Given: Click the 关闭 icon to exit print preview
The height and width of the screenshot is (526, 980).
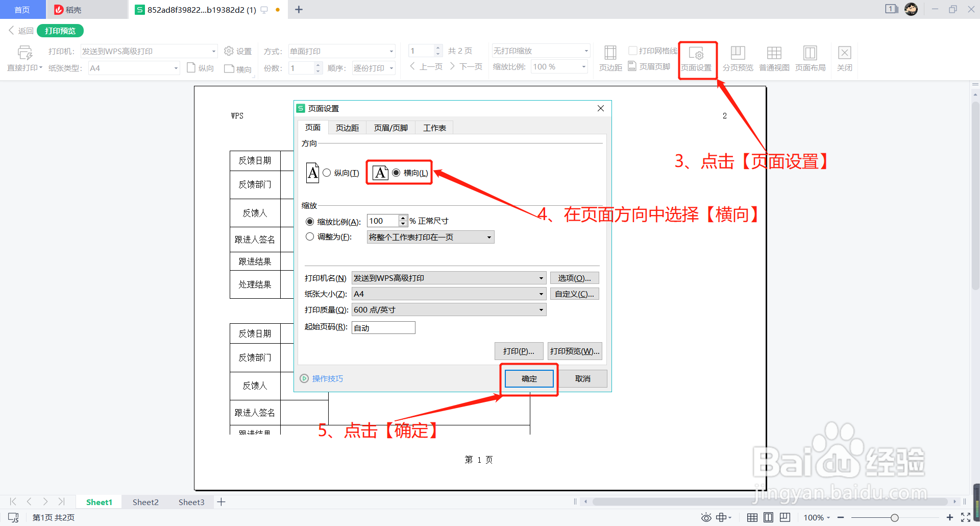Looking at the screenshot, I should [x=845, y=58].
